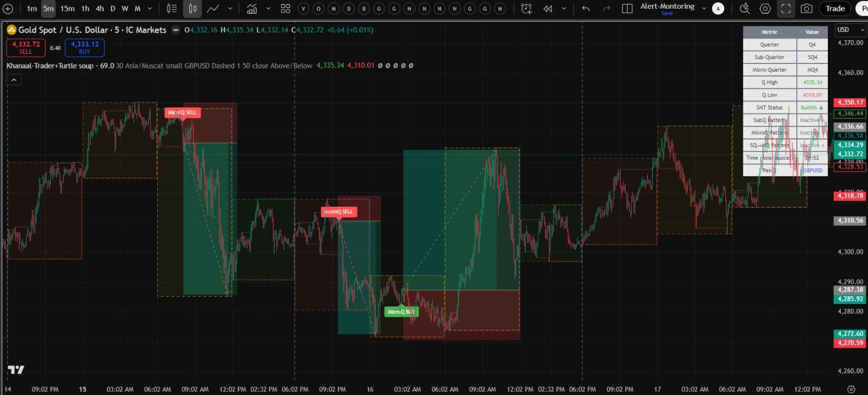Screen dimensions: 868x395
Task: Undo the last chart action
Action: [x=586, y=9]
